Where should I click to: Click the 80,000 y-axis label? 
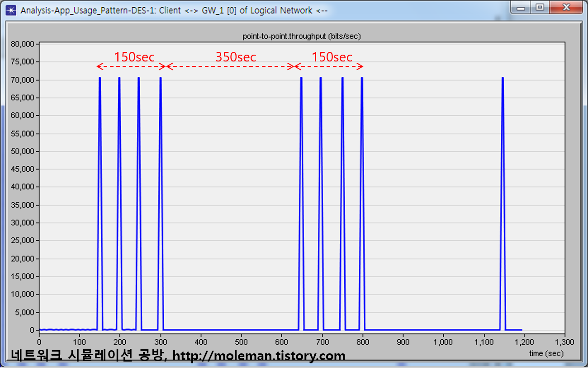pyautogui.click(x=21, y=44)
